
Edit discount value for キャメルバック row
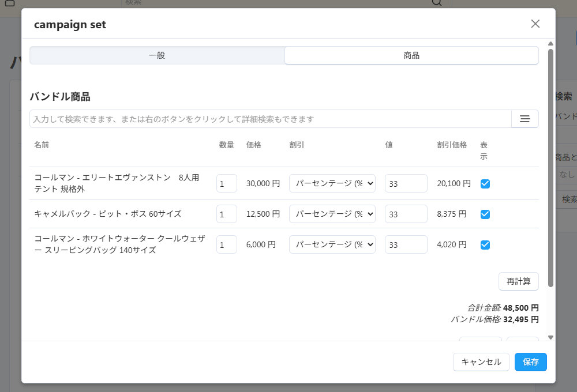pos(406,214)
